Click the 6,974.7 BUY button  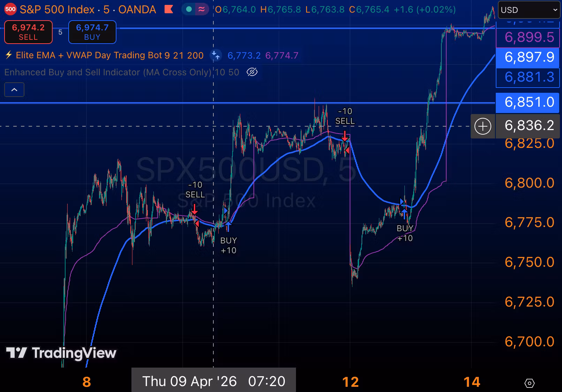pyautogui.click(x=92, y=32)
